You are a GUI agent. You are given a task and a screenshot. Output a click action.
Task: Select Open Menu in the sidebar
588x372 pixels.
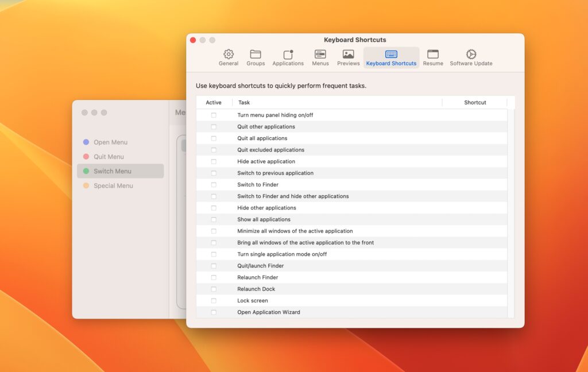[x=111, y=142]
